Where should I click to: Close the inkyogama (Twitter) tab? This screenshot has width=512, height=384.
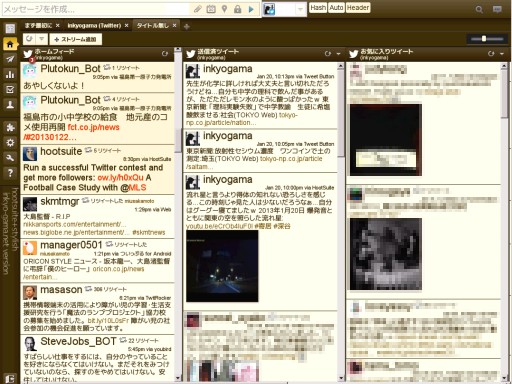(x=126, y=26)
